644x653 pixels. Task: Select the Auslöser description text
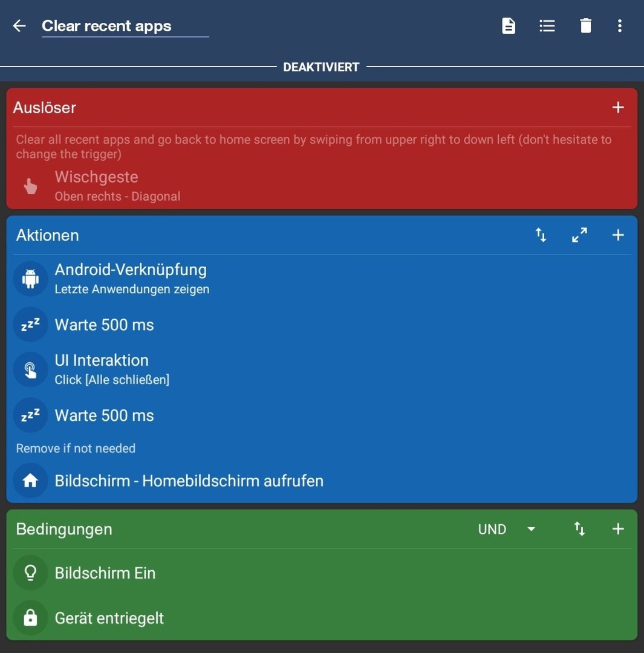[314, 146]
